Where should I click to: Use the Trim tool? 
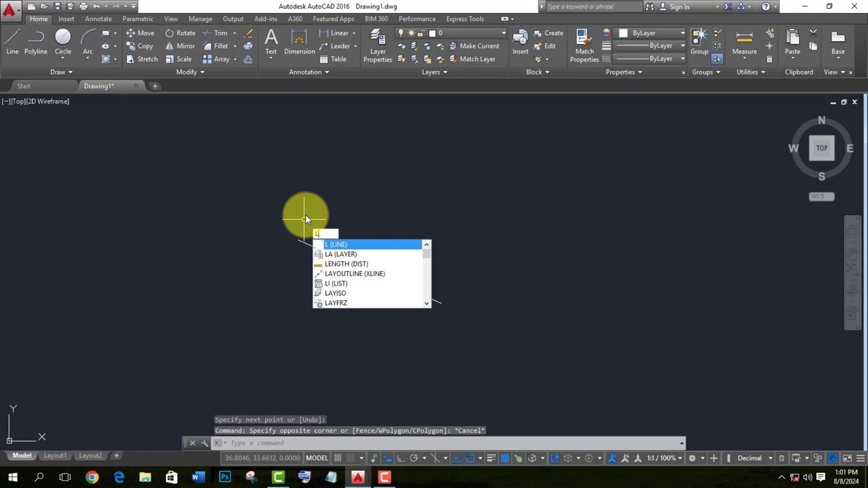coord(215,33)
